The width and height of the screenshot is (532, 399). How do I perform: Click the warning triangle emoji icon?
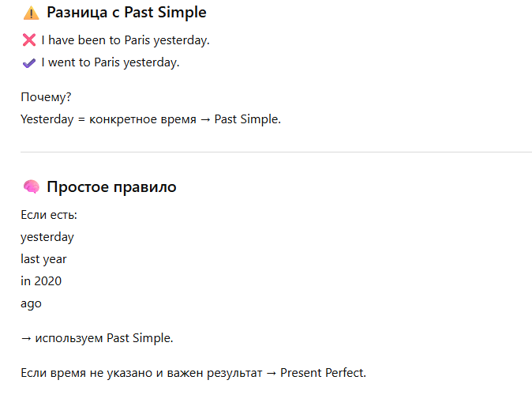click(31, 13)
